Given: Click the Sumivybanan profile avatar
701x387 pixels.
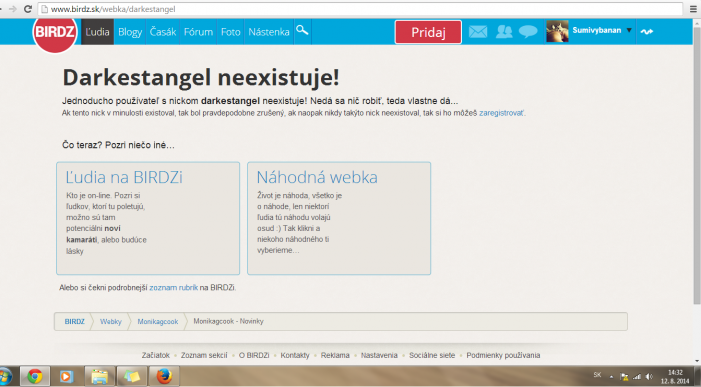Looking at the screenshot, I should click(x=557, y=31).
